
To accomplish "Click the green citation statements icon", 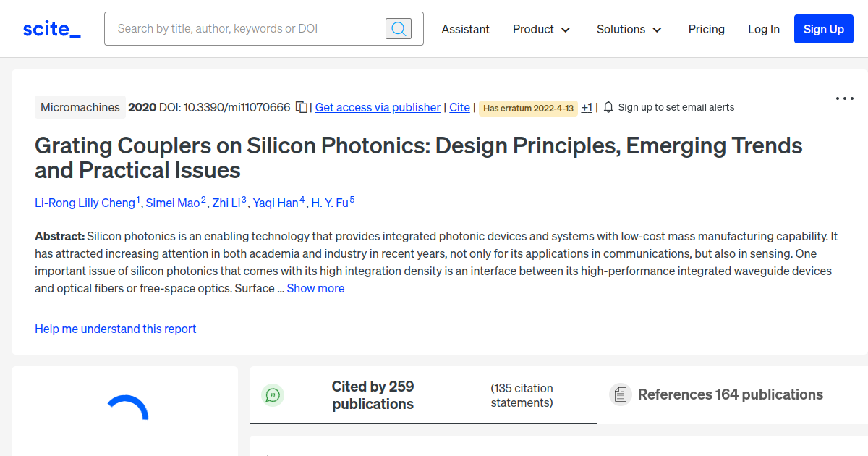I will pyautogui.click(x=273, y=394).
